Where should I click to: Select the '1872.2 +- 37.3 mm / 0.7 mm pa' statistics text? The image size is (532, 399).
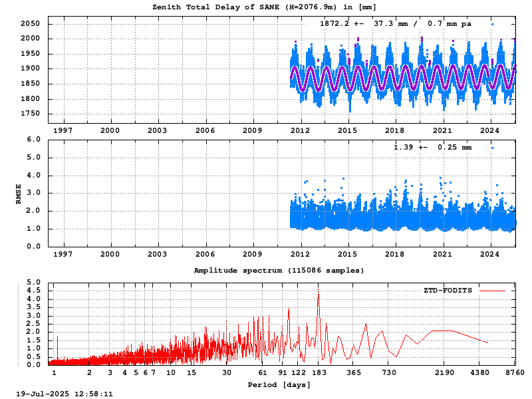[395, 24]
